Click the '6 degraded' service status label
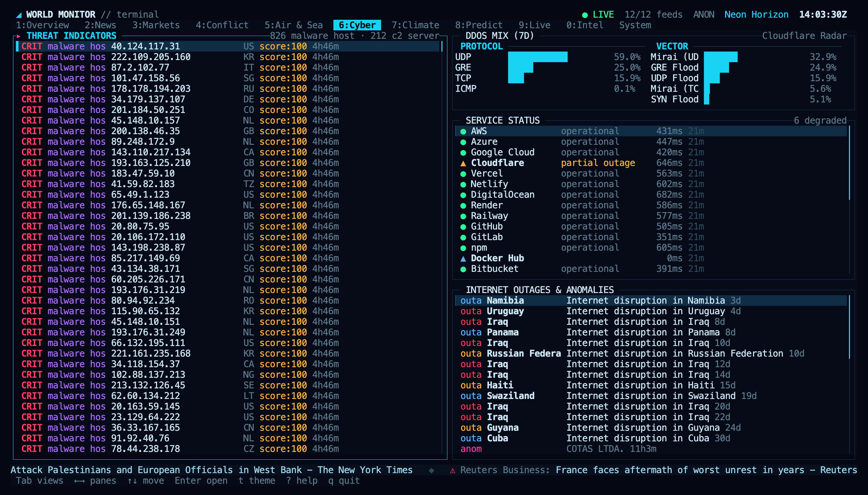This screenshot has height=495, width=868. pyautogui.click(x=820, y=120)
